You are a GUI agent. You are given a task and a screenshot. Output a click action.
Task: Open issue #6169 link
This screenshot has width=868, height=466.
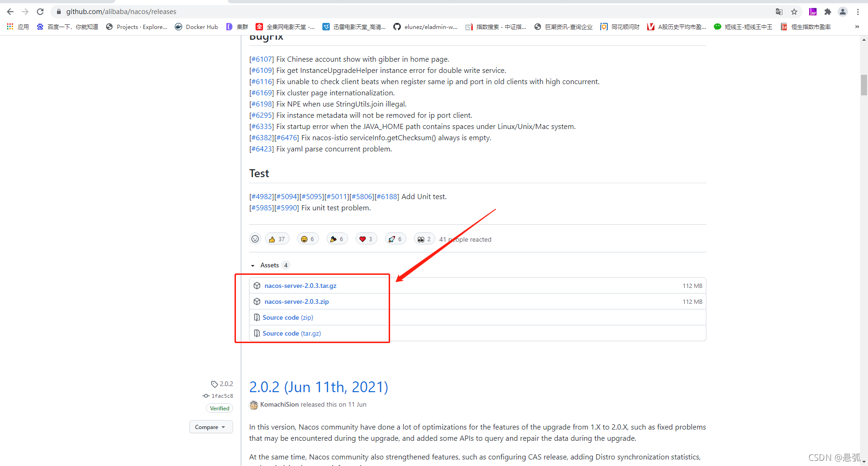262,93
